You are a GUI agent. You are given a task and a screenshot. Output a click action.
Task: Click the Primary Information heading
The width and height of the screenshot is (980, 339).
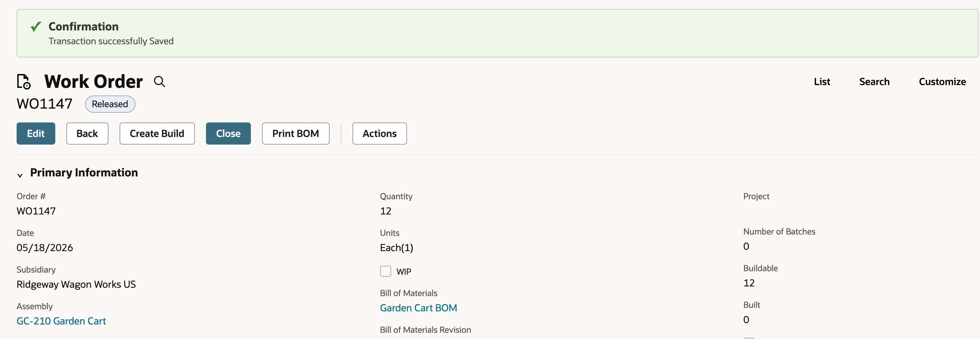coord(84,173)
